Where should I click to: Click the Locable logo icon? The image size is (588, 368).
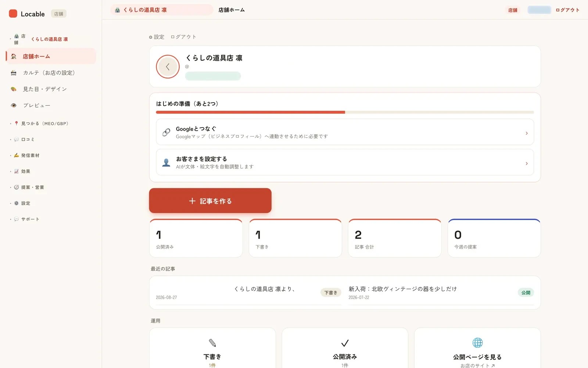click(x=13, y=14)
